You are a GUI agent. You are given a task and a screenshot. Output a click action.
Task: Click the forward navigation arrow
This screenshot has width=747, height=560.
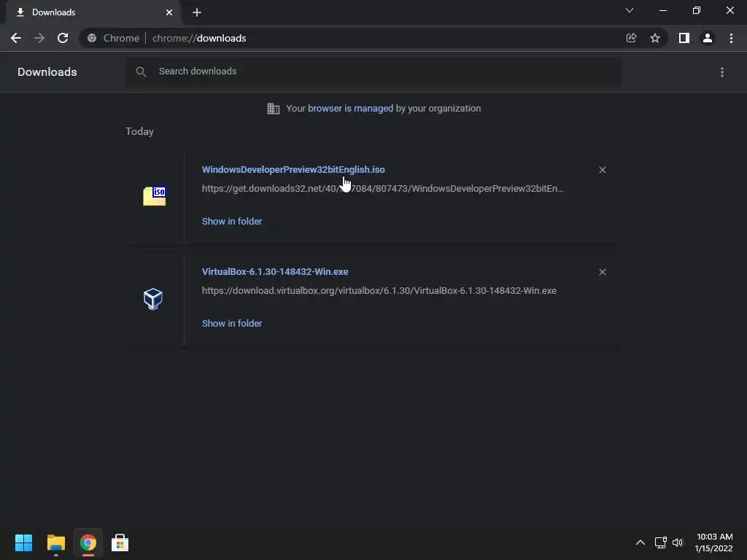point(39,38)
